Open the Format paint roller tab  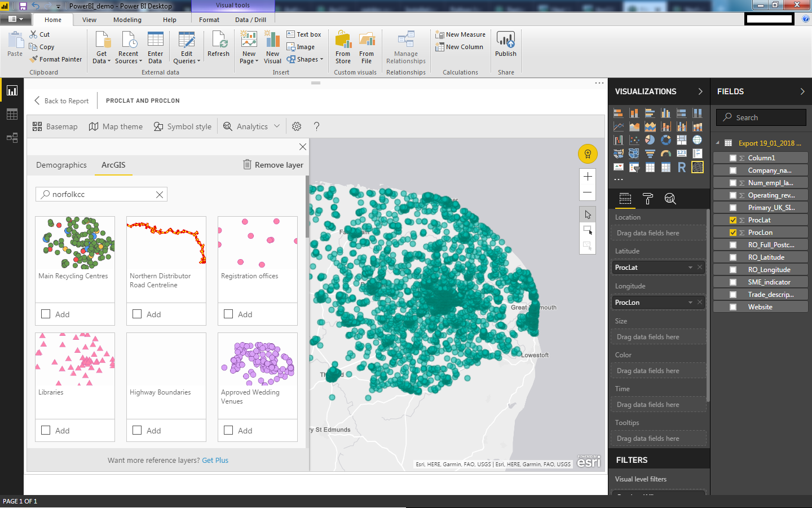(x=647, y=198)
